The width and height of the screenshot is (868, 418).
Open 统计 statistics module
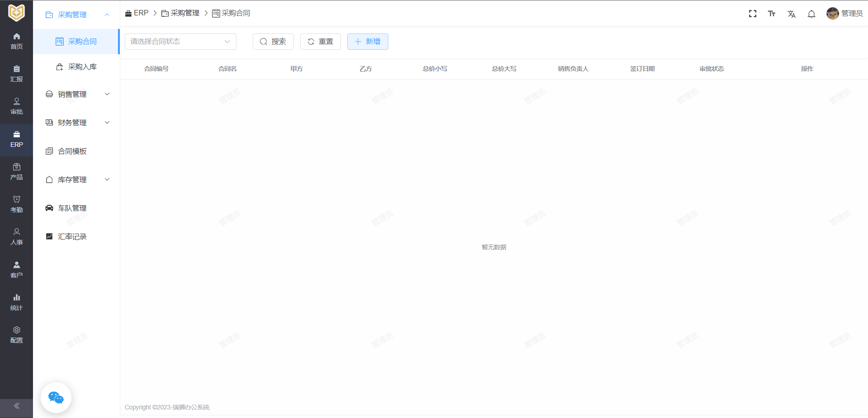pos(16,302)
